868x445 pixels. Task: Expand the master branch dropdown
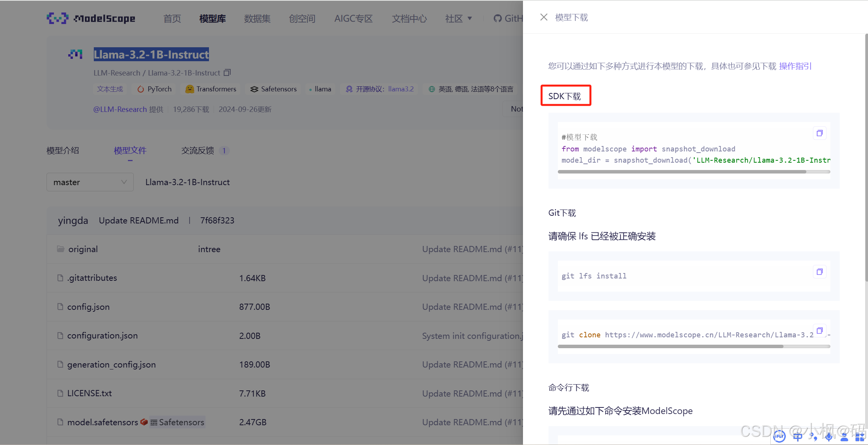tap(90, 182)
